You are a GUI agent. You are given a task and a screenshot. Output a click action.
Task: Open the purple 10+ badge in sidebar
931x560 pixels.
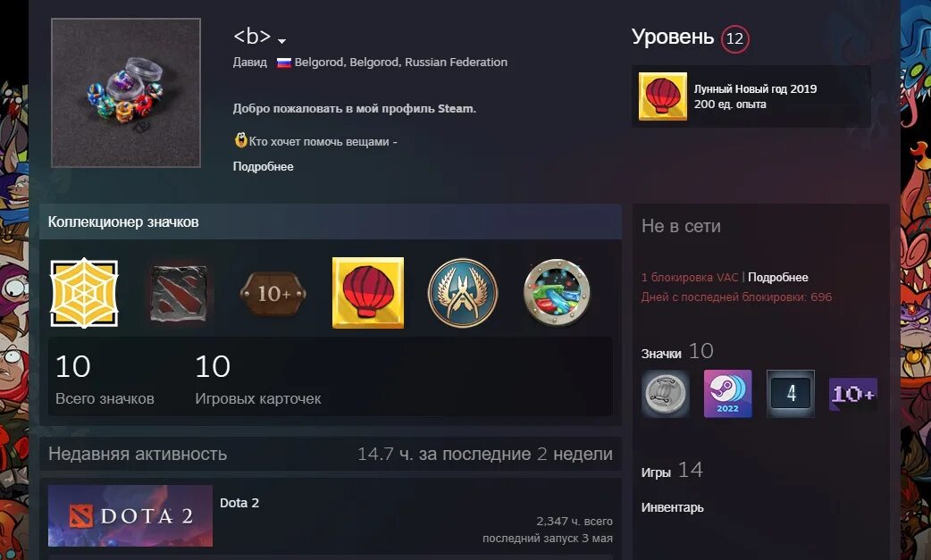853,394
